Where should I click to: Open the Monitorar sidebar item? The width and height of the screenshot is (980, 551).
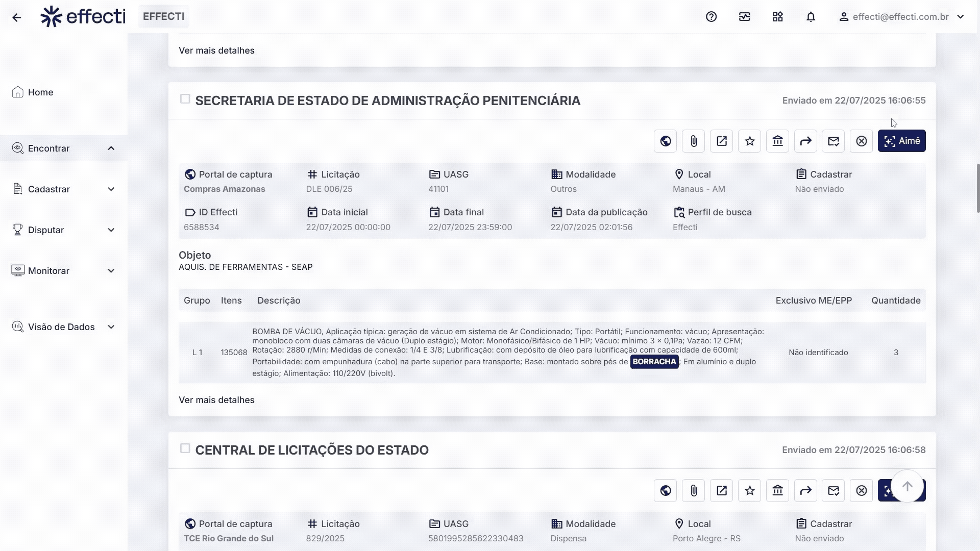(x=48, y=271)
